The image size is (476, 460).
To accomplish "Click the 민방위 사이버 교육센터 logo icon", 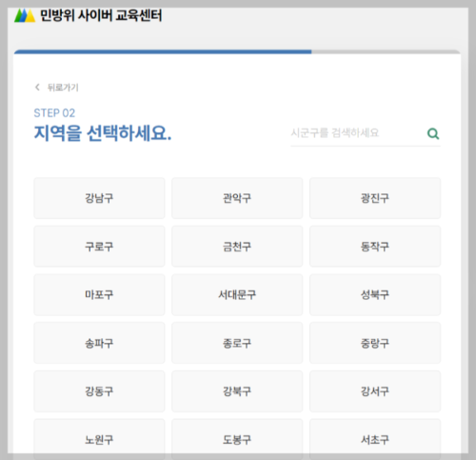I will coord(25,15).
